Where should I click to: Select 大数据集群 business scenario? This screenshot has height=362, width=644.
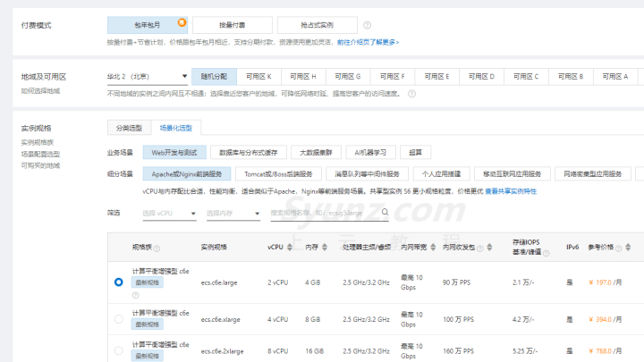(x=316, y=152)
